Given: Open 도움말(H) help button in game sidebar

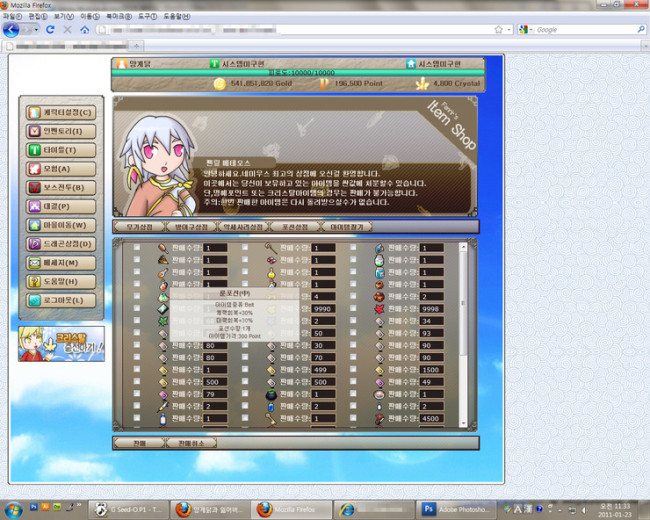Looking at the screenshot, I should [61, 282].
